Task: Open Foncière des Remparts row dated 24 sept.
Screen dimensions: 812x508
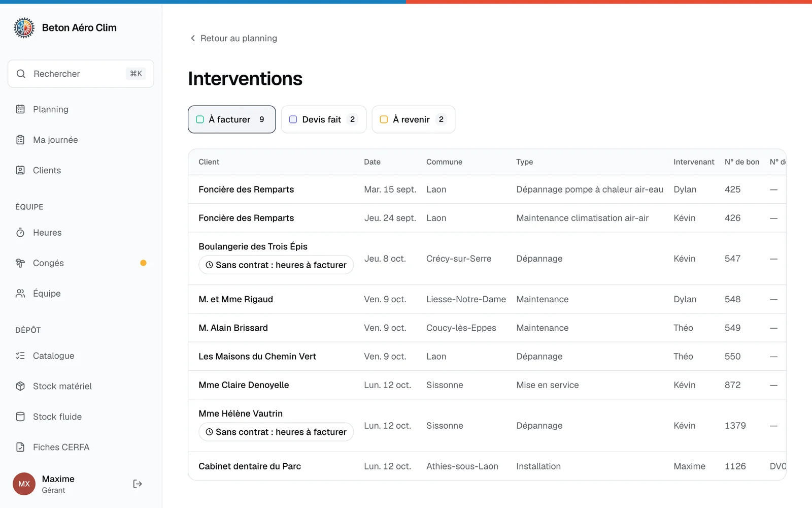Action: coord(487,218)
